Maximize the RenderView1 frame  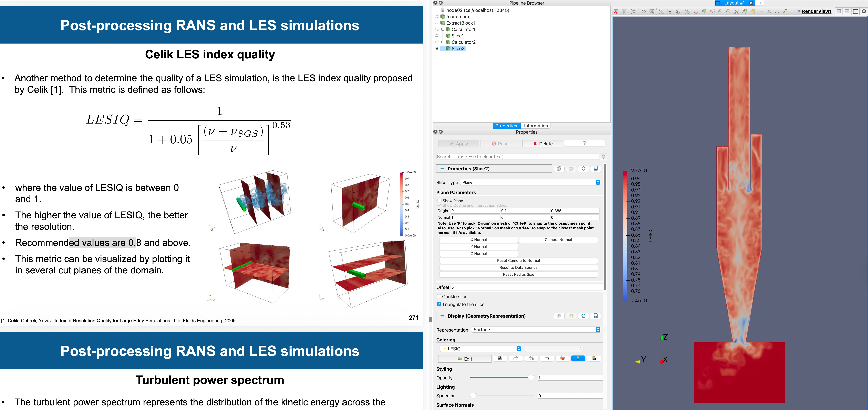(856, 11)
